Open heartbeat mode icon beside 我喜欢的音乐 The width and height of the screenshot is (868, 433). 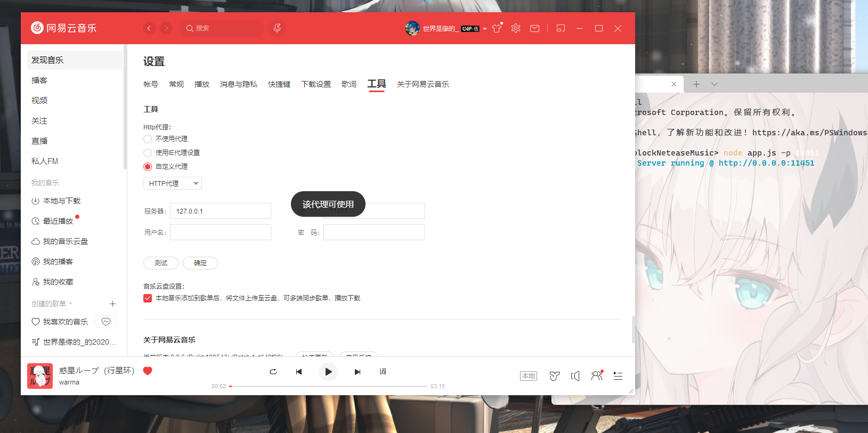[x=106, y=322]
